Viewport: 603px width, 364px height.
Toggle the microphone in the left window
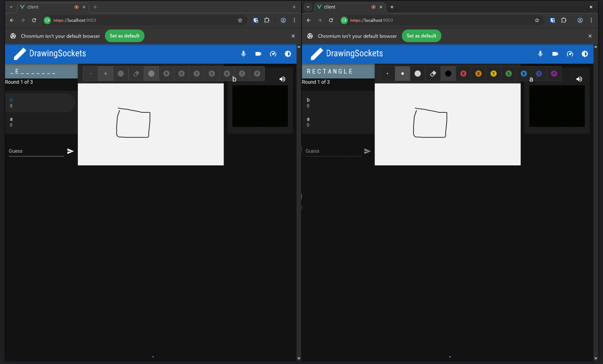[x=243, y=54]
